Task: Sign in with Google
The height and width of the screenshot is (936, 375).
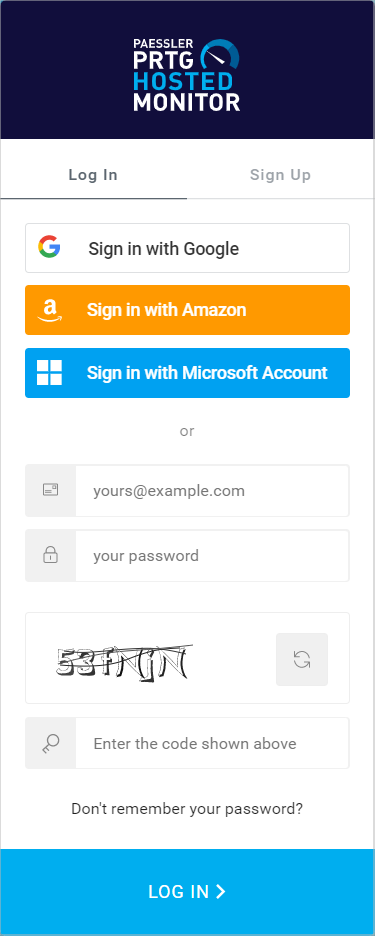Action: click(188, 248)
